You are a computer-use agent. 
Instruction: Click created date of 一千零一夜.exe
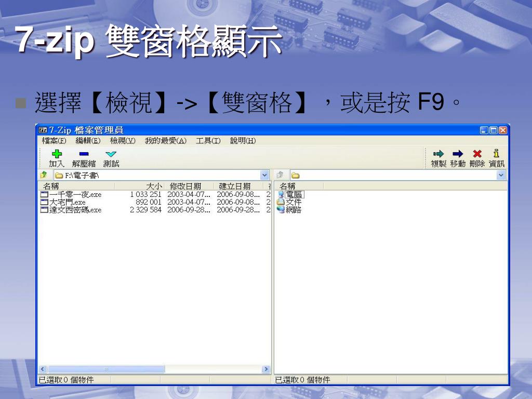(238, 195)
